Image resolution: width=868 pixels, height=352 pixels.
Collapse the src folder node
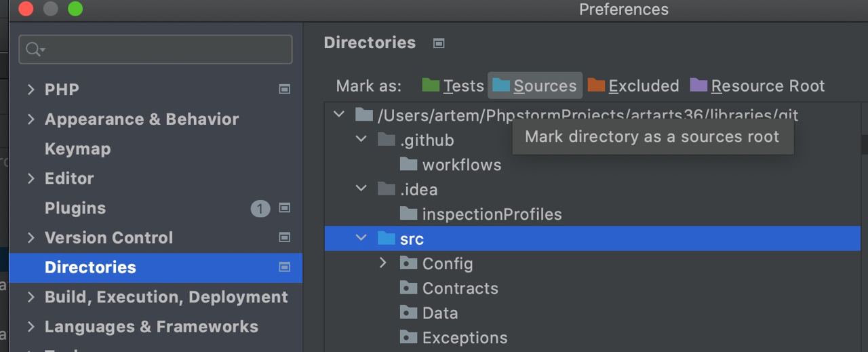click(361, 237)
